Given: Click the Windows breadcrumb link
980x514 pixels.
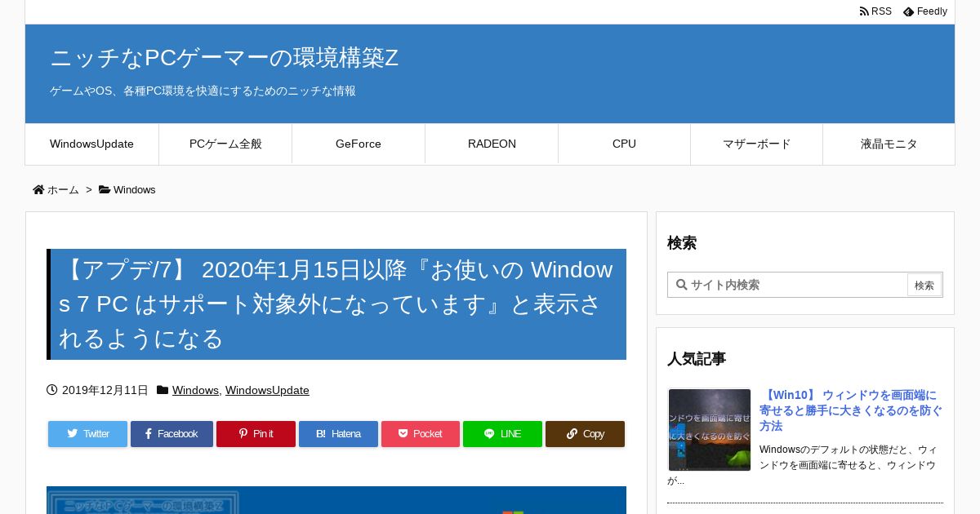Looking at the screenshot, I should coord(134,190).
